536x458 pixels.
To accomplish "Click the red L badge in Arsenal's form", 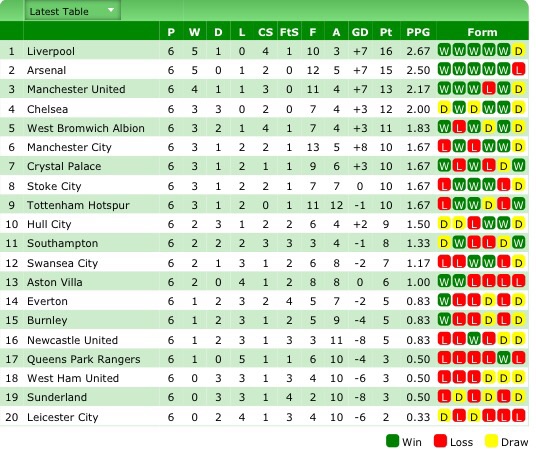I will [519, 69].
